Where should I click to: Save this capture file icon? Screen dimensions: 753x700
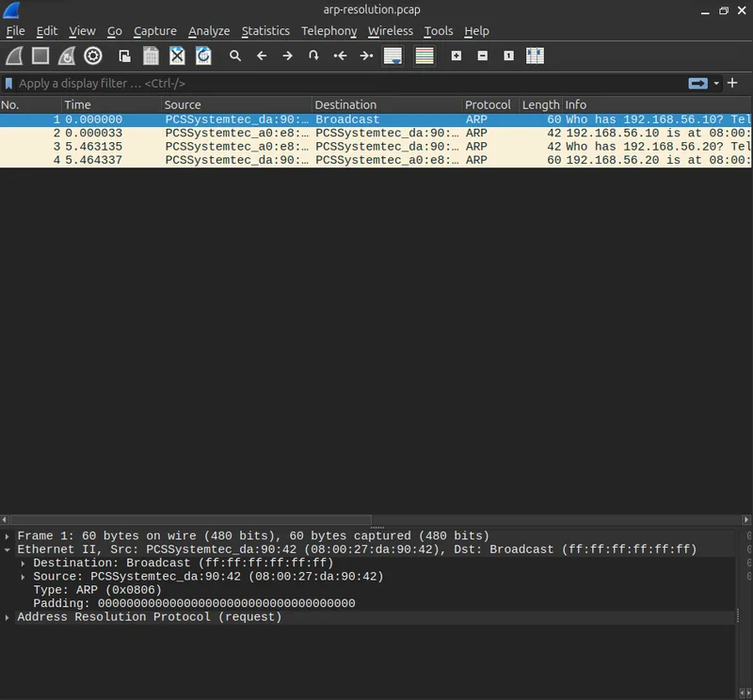pyautogui.click(x=151, y=56)
